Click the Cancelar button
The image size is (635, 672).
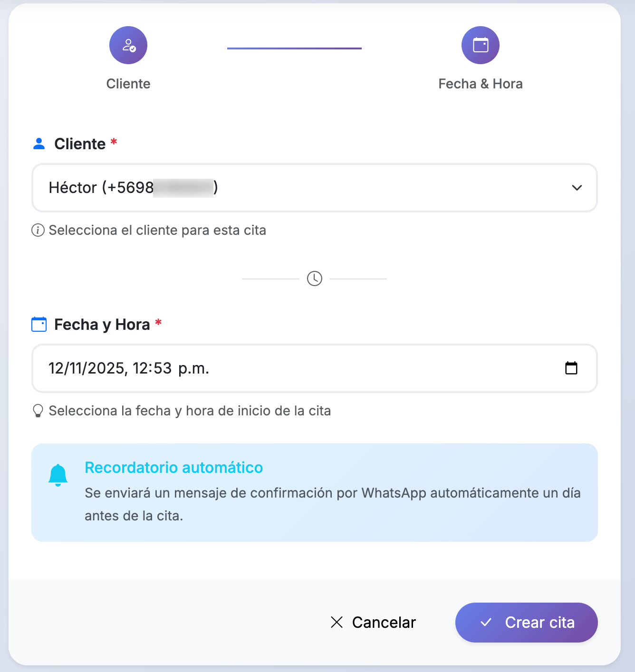click(x=374, y=623)
